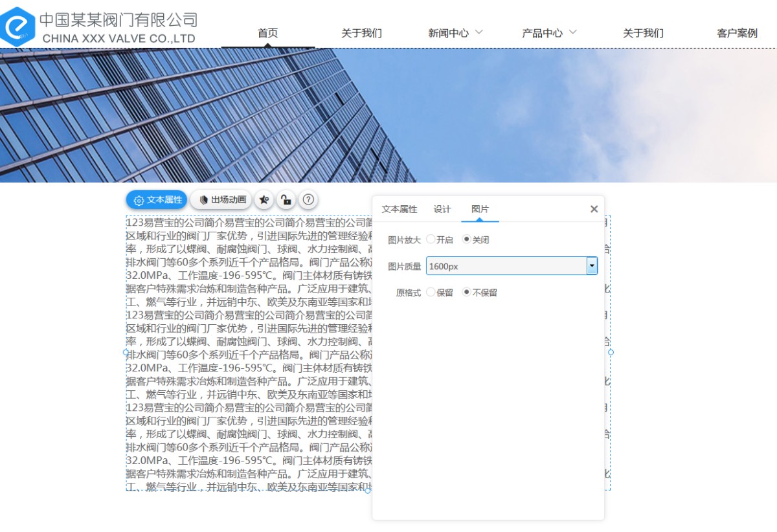777x532 pixels.
Task: Select 不保留 for 原格式
Action: point(467,293)
